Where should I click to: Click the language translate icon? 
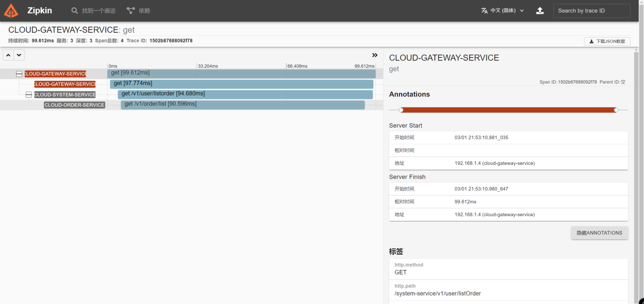tap(484, 11)
